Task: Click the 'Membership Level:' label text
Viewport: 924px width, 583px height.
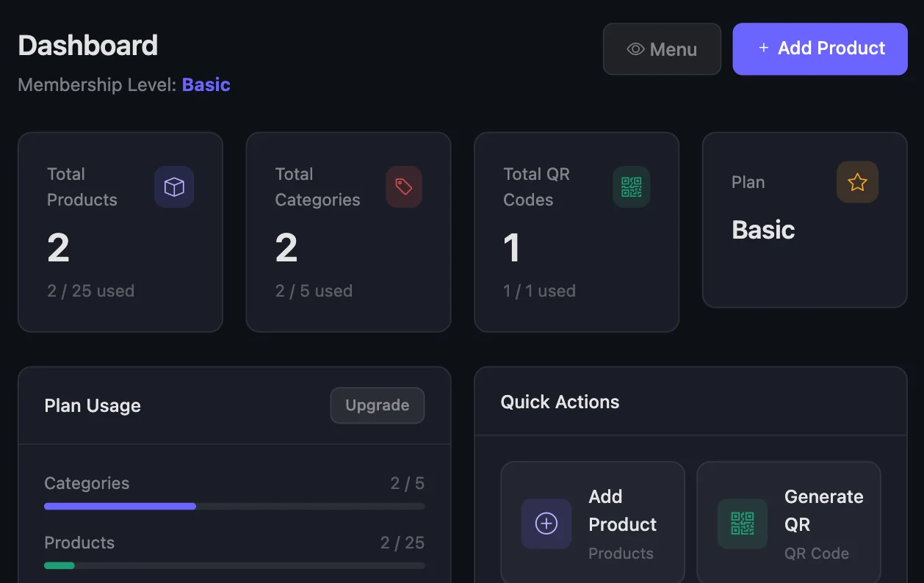Action: (98, 85)
